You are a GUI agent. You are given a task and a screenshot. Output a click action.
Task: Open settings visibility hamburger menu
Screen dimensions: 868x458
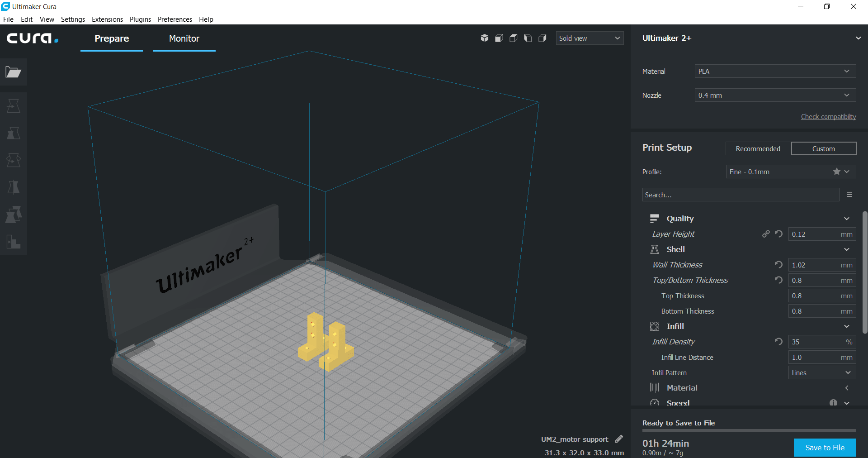point(849,195)
